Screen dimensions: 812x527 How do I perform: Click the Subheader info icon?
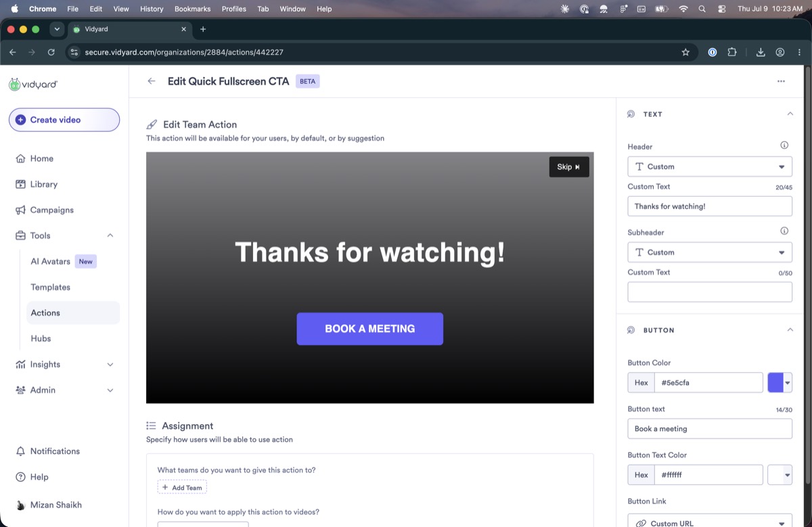point(784,231)
